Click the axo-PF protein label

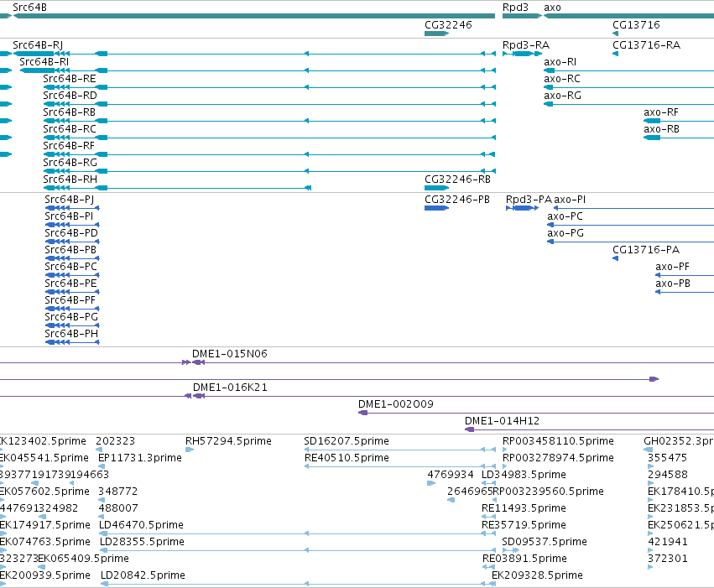pos(672,267)
